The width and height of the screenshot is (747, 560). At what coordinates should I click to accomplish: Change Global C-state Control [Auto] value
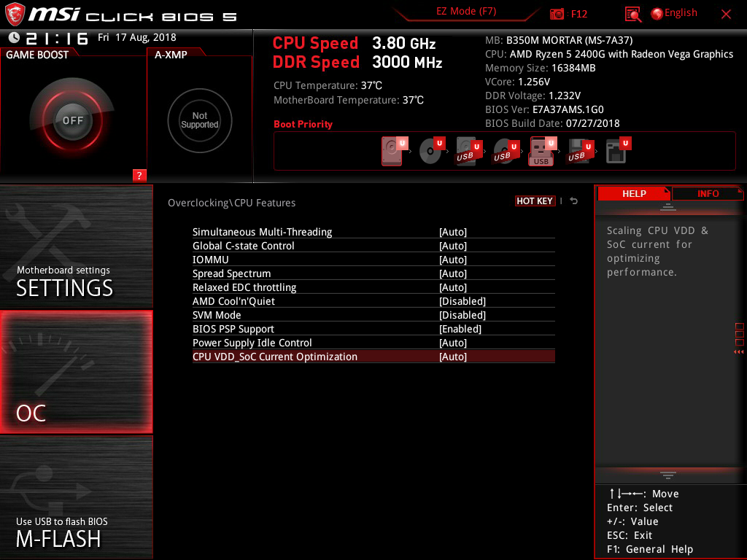[452, 246]
